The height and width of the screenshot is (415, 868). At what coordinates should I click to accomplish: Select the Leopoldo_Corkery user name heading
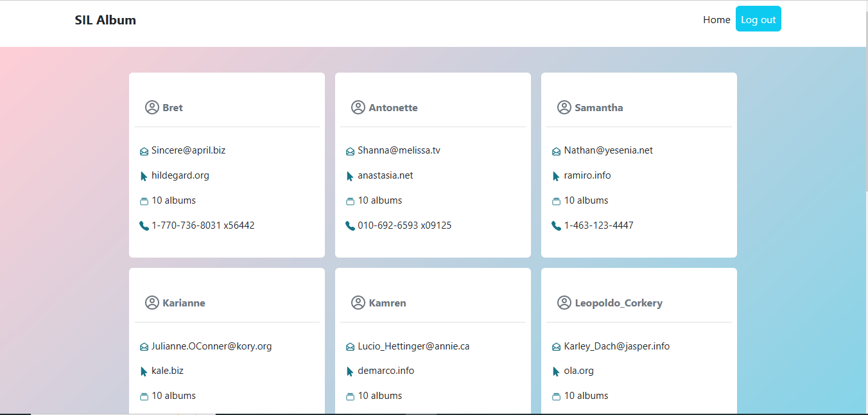[618, 303]
